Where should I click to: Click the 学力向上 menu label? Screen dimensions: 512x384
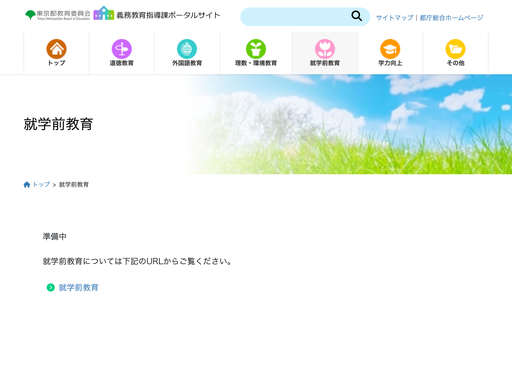click(x=390, y=63)
